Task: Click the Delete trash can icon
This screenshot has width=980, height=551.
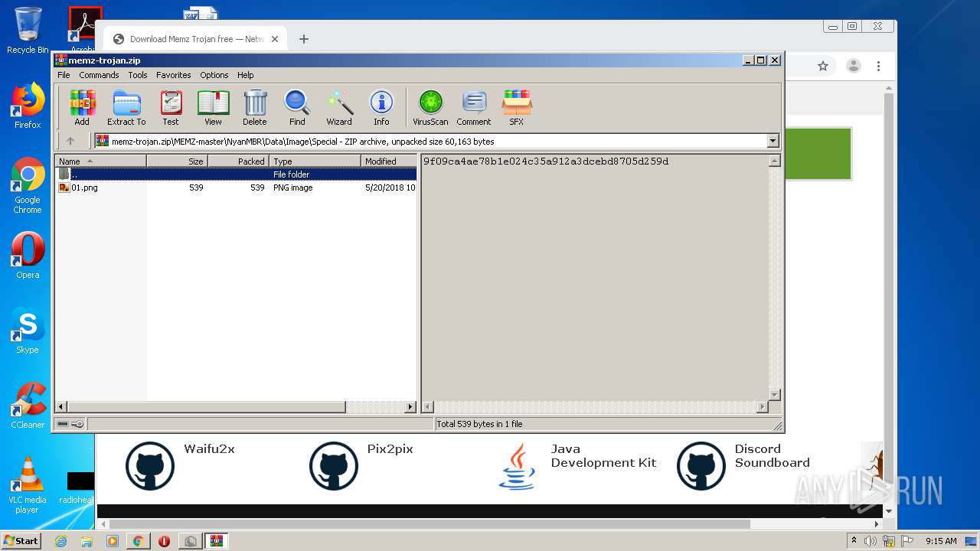Action: [255, 107]
